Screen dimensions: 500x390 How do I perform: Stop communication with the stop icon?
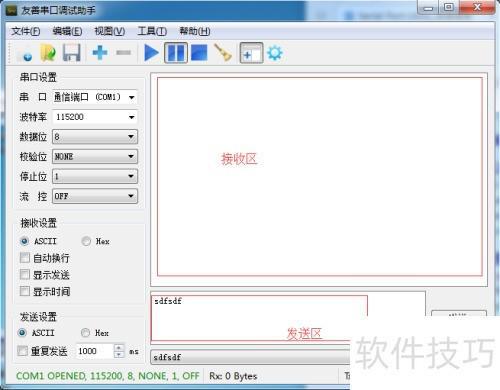tap(199, 53)
